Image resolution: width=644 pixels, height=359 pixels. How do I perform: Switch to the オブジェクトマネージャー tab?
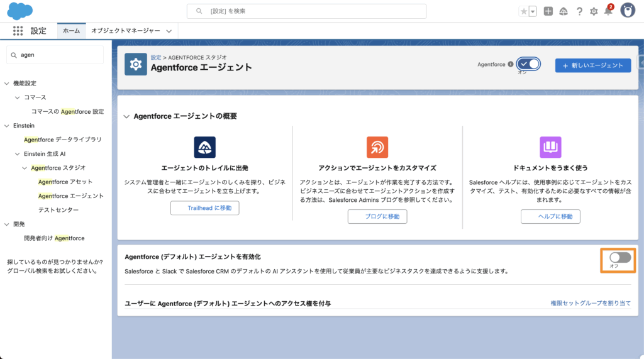(x=126, y=31)
